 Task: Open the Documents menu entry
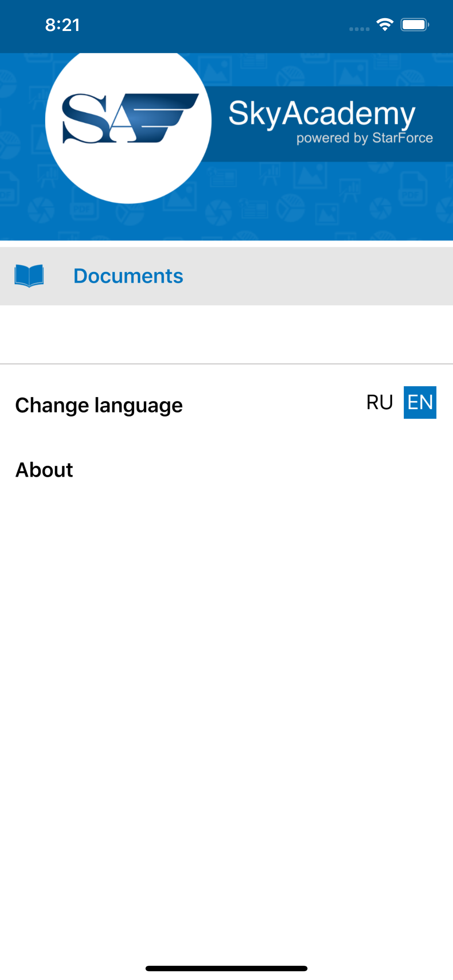[x=226, y=276]
